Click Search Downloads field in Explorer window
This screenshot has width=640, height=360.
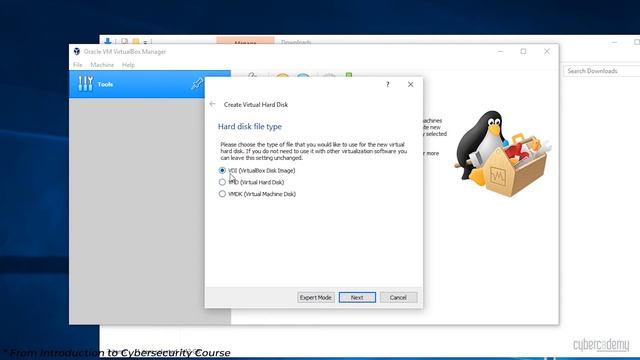[x=601, y=71]
